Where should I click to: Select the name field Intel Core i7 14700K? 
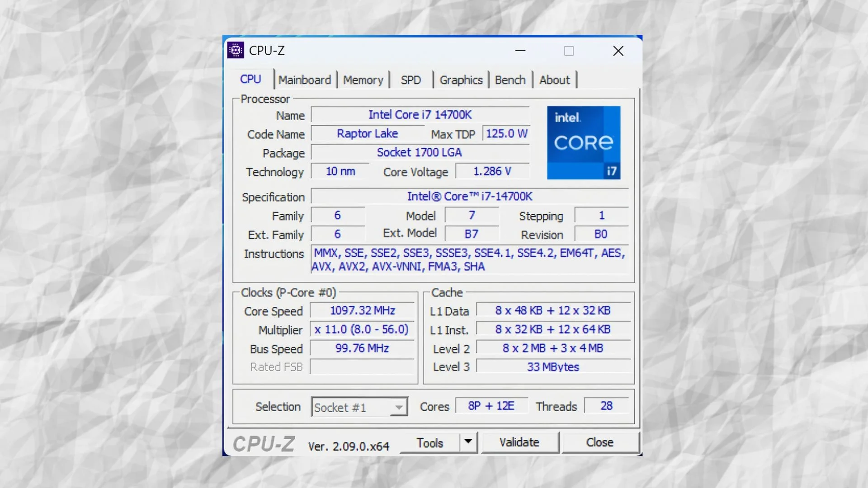[420, 115]
